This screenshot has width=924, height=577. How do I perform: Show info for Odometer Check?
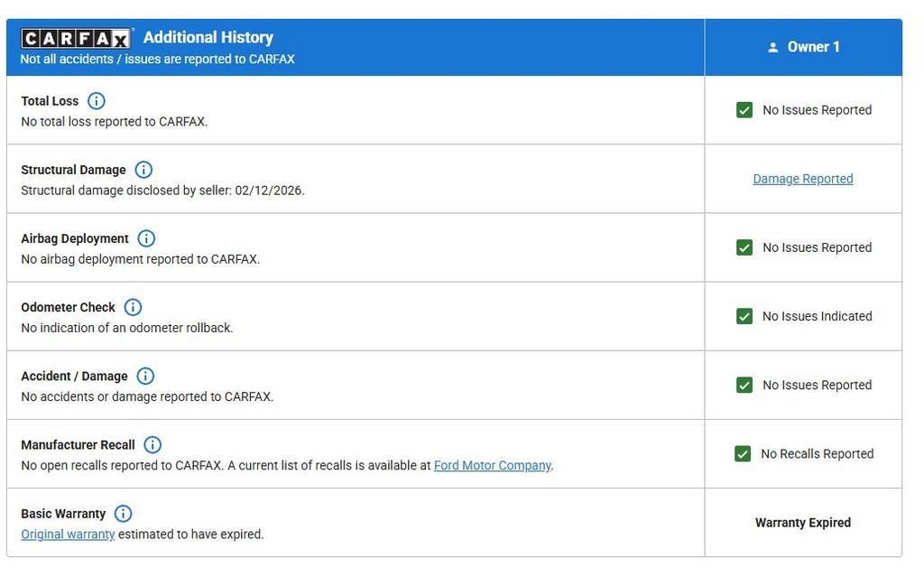tap(133, 307)
